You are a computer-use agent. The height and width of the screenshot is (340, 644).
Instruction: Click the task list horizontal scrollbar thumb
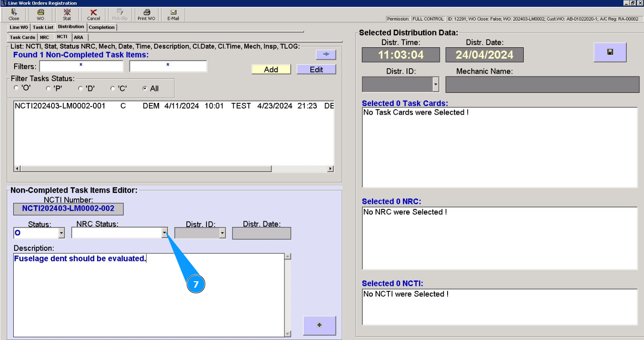point(146,169)
